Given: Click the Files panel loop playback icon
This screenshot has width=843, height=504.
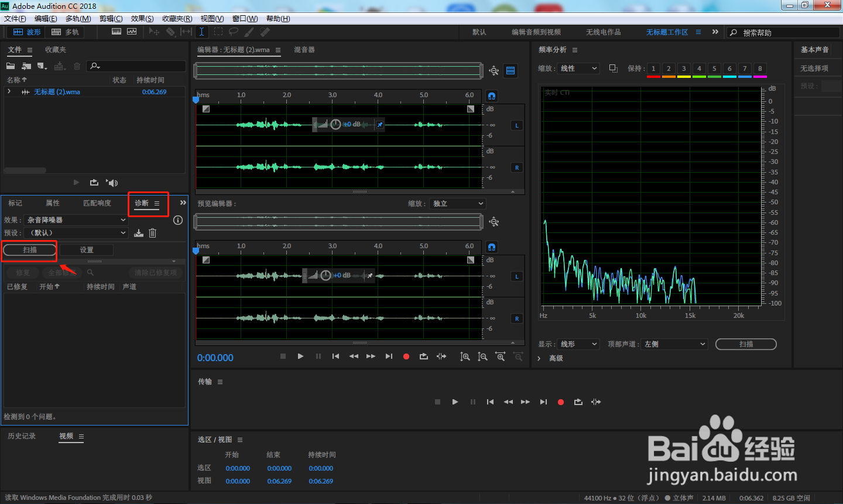Looking at the screenshot, I should 94,183.
